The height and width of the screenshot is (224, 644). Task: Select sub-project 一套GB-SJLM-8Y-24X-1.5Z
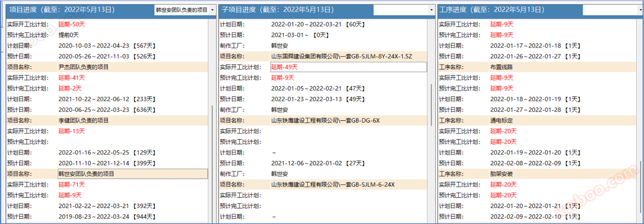[x=341, y=56]
